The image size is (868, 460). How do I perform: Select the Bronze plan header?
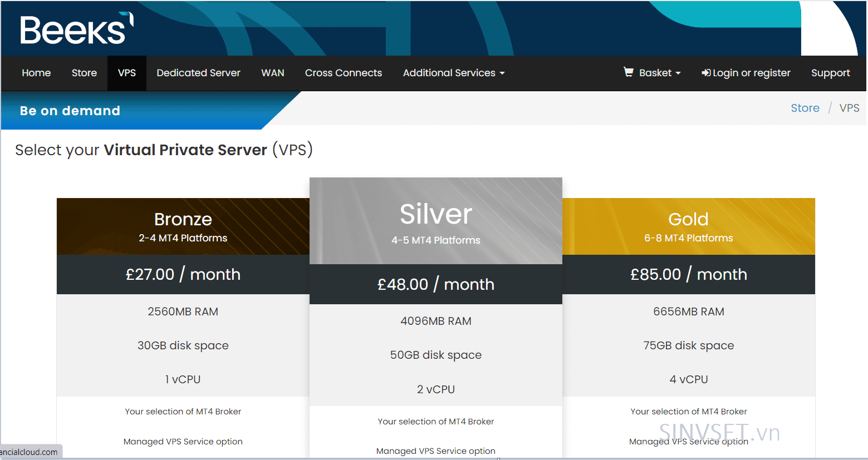pos(183,226)
